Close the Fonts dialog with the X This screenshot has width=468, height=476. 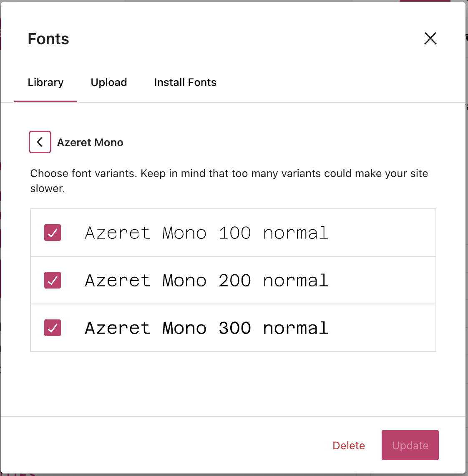click(430, 38)
